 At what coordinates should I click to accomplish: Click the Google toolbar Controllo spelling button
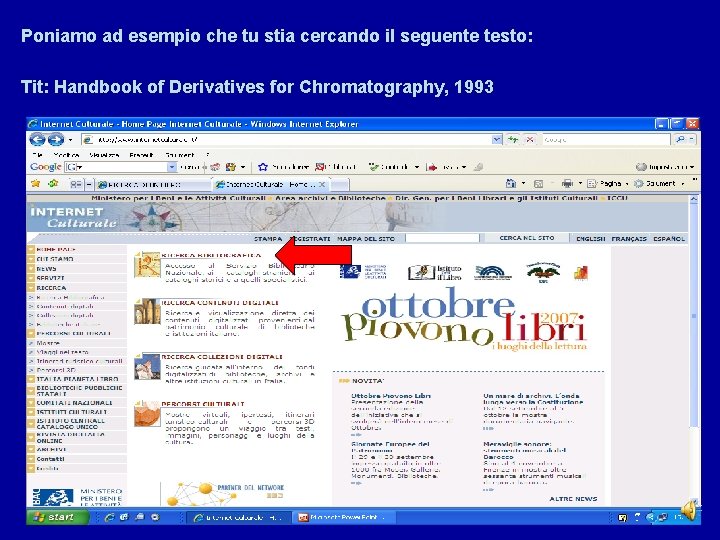click(390, 167)
